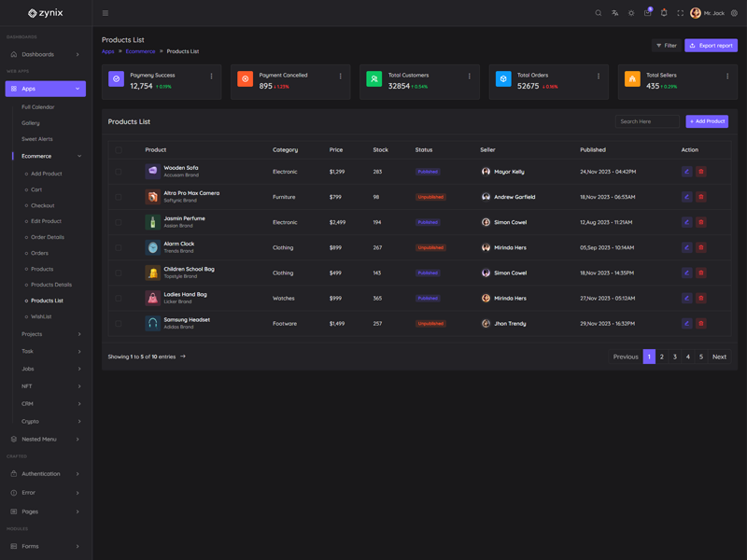Click the Export report button
Screen dimensions: 747x560
point(711,45)
